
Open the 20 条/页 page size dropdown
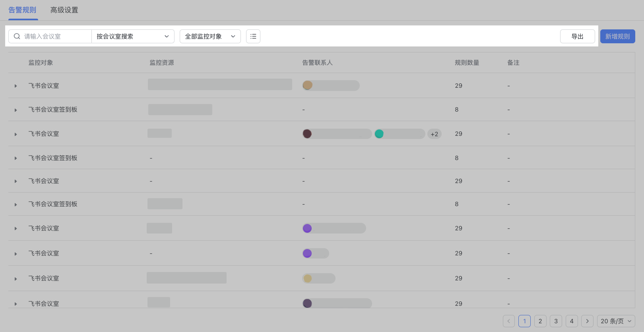pos(616,321)
